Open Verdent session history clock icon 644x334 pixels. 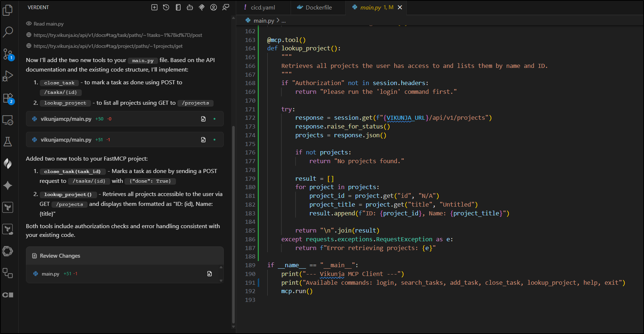(x=166, y=7)
